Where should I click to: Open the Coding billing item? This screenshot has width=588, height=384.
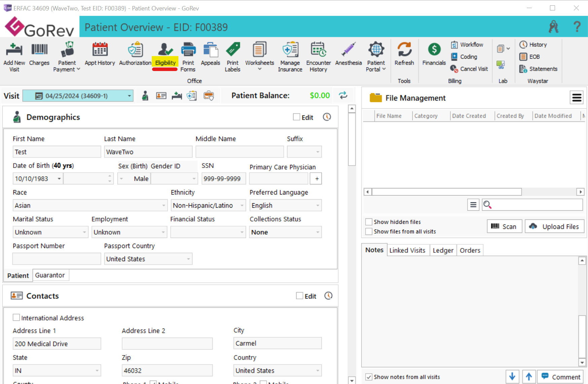464,57
